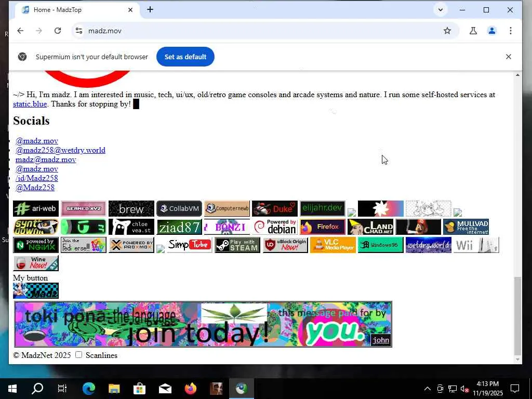Open the toki pona join today banner
The height and width of the screenshot is (399, 532).
[203, 324]
